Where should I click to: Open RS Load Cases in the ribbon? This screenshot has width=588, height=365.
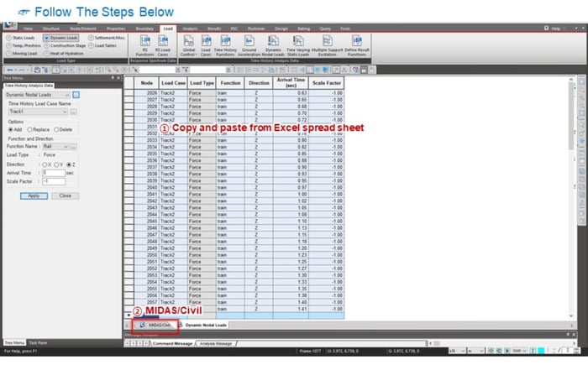pyautogui.click(x=163, y=45)
